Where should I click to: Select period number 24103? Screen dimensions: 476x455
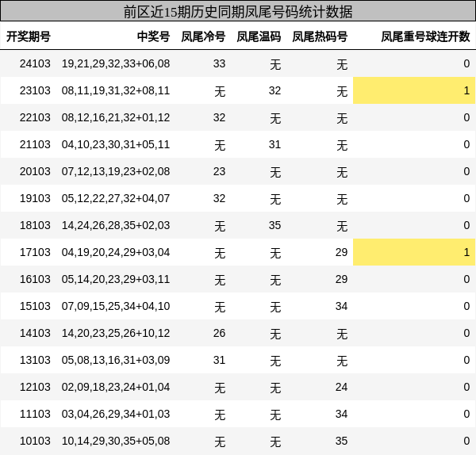35,63
